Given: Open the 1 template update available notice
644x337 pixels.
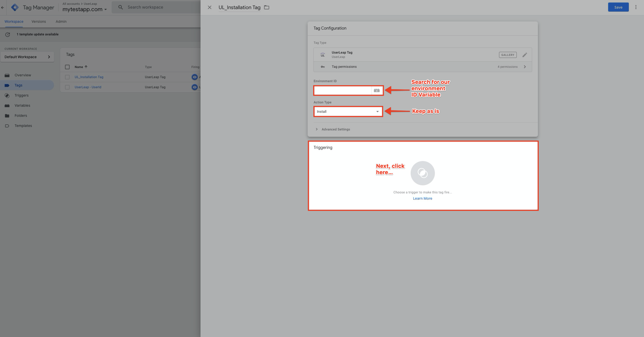Looking at the screenshot, I should tap(37, 34).
